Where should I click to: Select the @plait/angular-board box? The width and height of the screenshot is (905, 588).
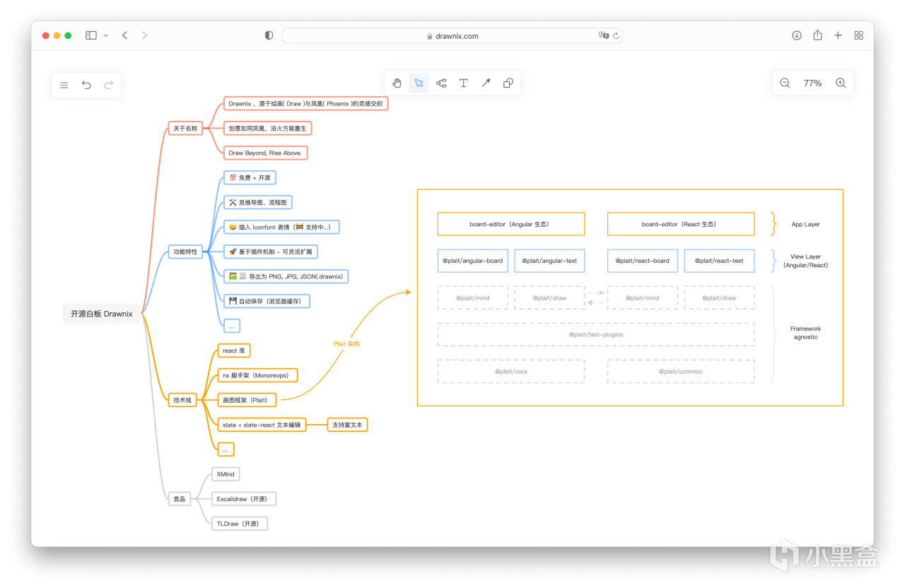pos(473,261)
